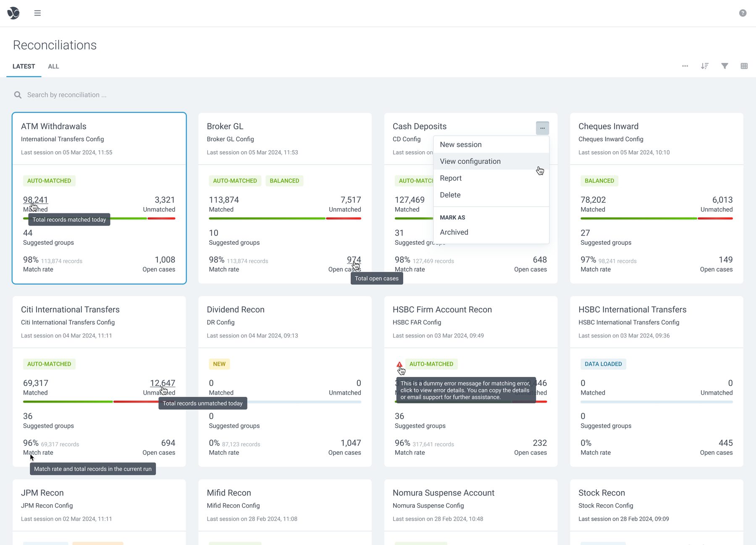
Task: Open the Broker GL reconciliation title
Action: (225, 126)
